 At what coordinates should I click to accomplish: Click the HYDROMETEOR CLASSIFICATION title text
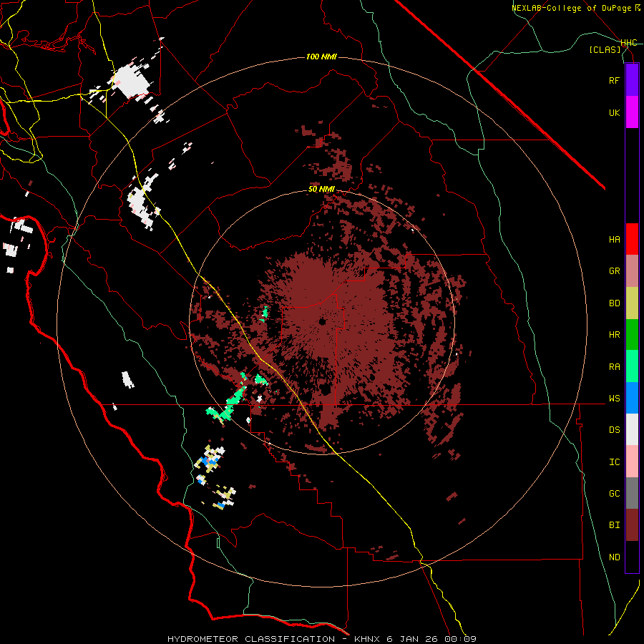251,639
